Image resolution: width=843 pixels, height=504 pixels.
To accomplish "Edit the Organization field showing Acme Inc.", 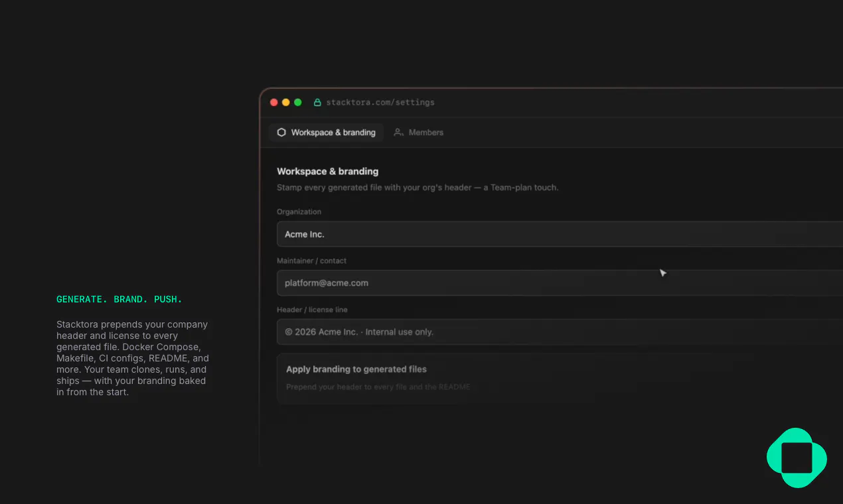I will pos(560,234).
